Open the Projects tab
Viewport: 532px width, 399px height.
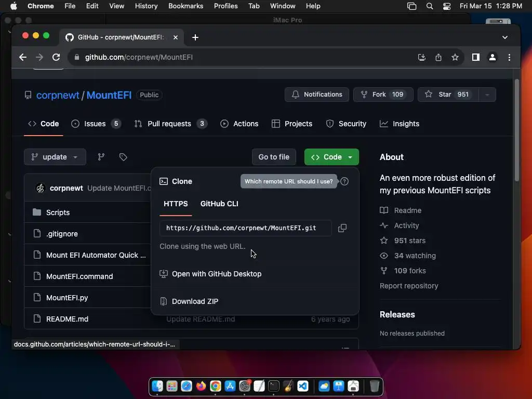[292, 124]
